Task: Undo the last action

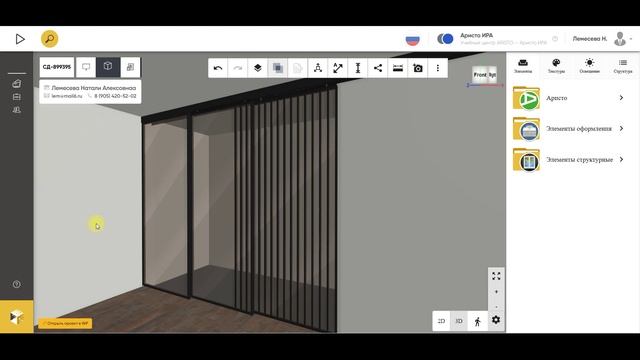Action: 218,68
